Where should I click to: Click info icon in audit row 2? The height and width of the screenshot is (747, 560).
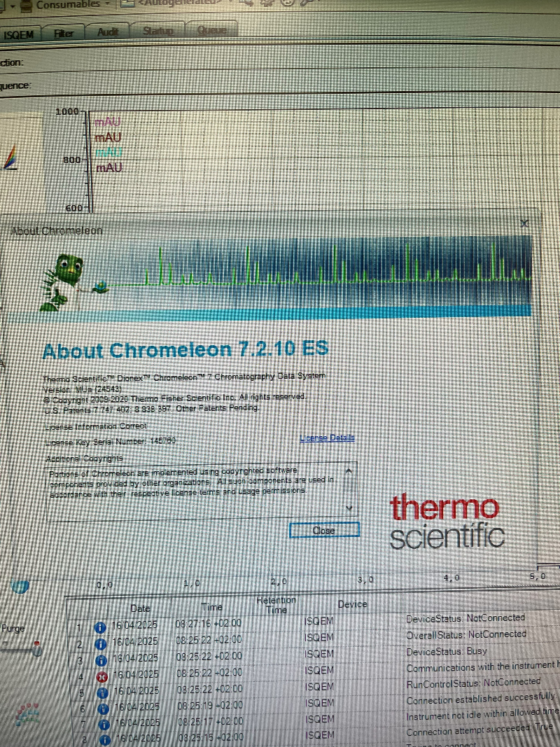[101, 644]
